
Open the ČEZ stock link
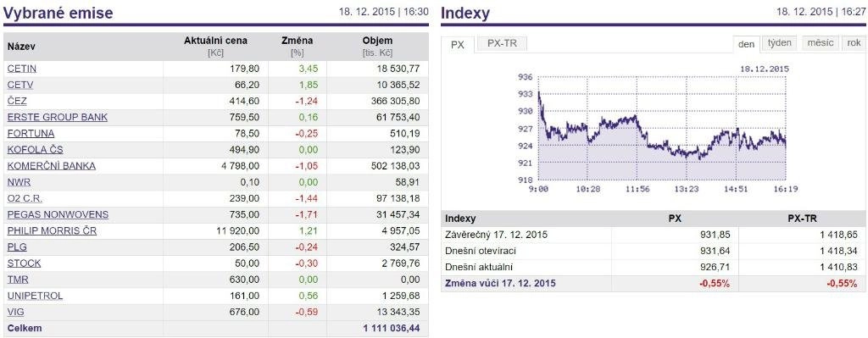[x=17, y=102]
